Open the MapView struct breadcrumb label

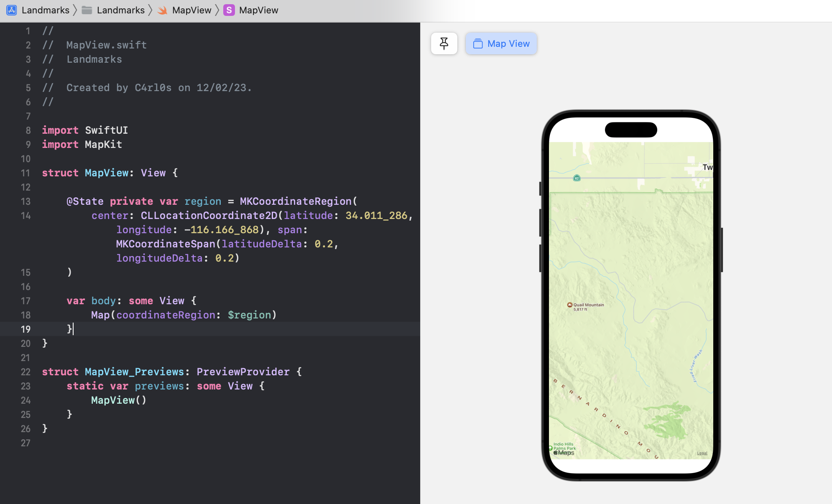click(x=258, y=10)
